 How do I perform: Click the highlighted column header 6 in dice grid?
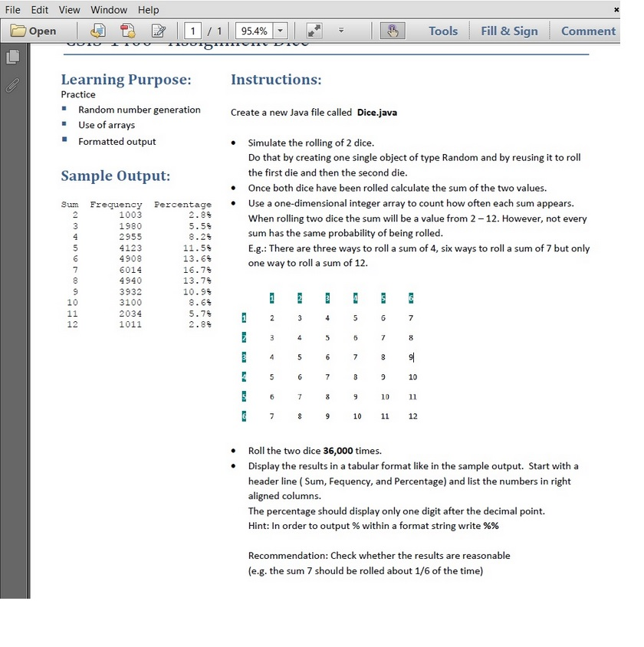pyautogui.click(x=411, y=298)
